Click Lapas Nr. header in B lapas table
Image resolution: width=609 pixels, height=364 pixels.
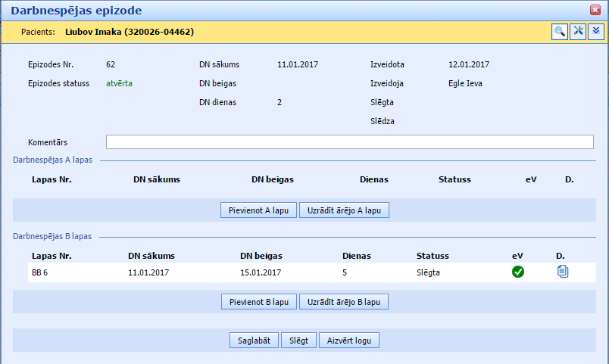(52, 256)
